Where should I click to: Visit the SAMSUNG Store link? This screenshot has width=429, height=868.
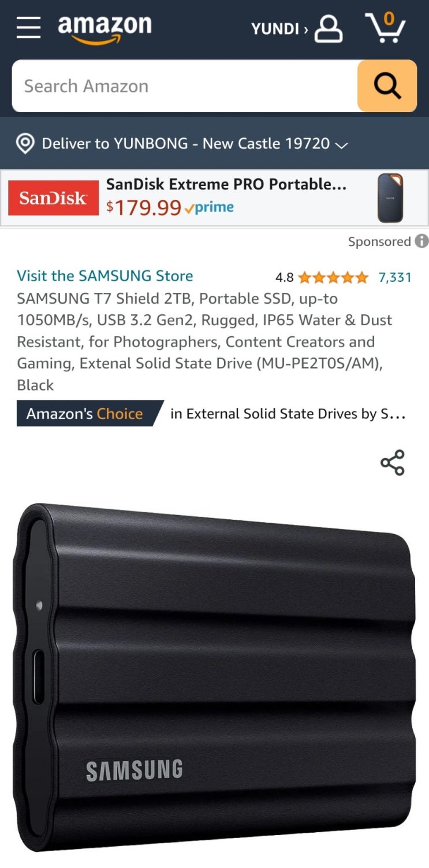pos(105,276)
